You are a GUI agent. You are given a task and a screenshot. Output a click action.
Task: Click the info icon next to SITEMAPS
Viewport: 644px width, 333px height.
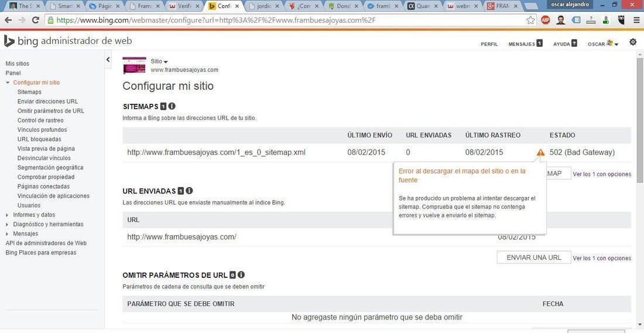pyautogui.click(x=172, y=106)
